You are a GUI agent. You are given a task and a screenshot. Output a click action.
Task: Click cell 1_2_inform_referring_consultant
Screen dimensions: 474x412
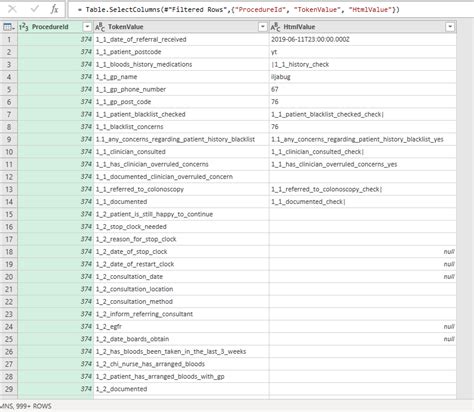point(181,314)
